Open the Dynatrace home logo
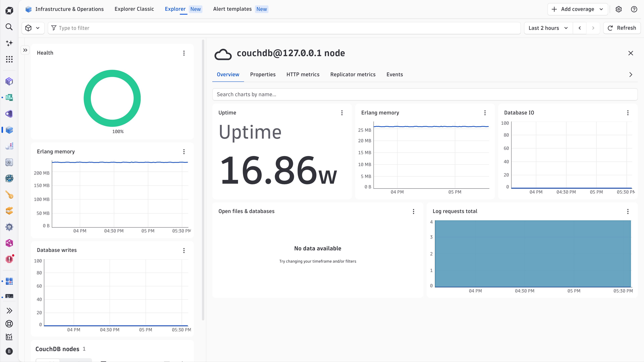The image size is (644, 362). 9,11
